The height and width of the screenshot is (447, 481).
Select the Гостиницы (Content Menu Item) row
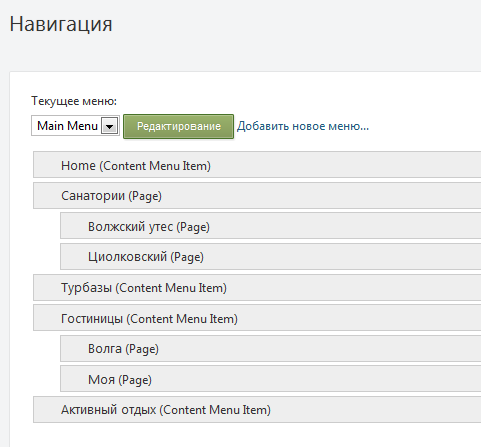257,318
